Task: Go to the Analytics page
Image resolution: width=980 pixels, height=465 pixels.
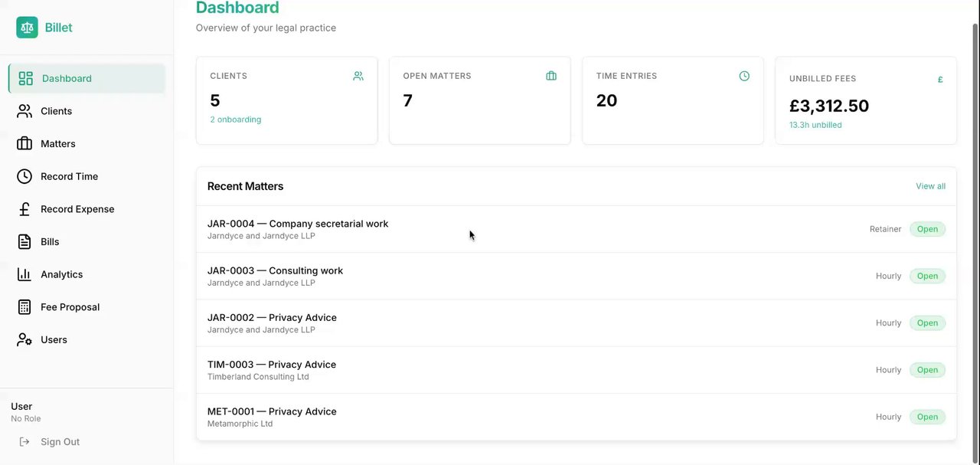Action: coord(61,274)
